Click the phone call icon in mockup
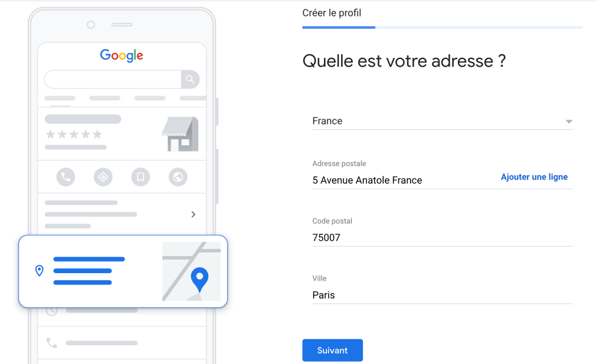The height and width of the screenshot is (364, 596). [66, 177]
